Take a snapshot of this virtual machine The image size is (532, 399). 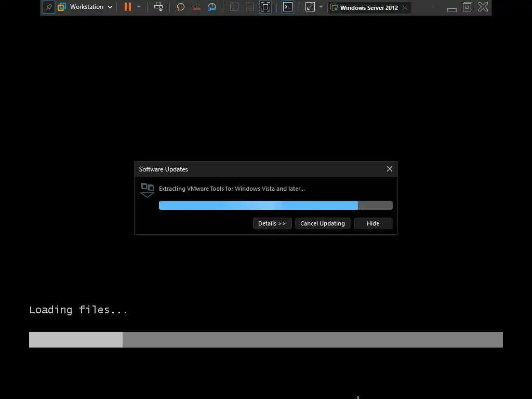(x=180, y=7)
